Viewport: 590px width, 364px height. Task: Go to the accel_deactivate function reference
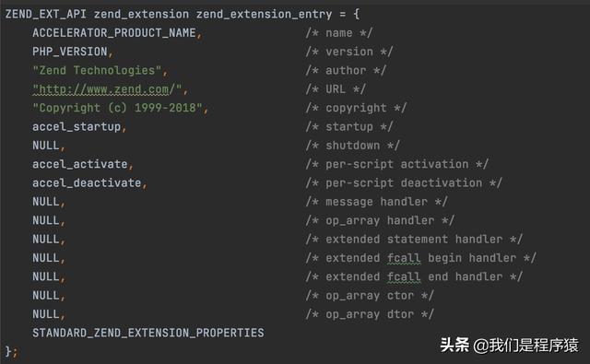pyautogui.click(x=87, y=183)
